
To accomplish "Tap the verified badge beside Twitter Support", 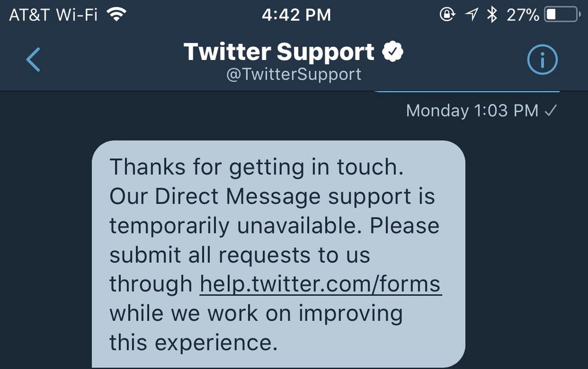I will tap(393, 52).
